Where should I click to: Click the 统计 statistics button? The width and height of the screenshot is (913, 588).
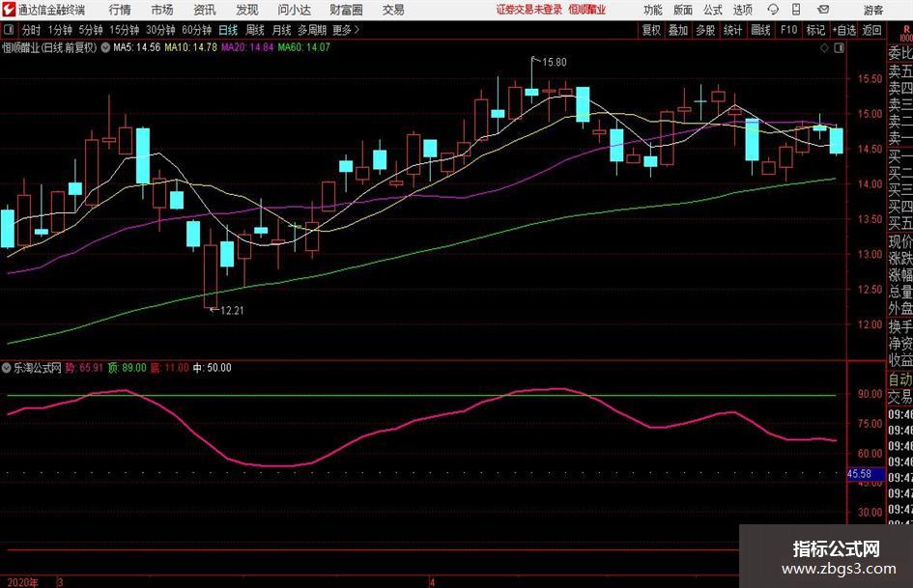click(x=732, y=30)
